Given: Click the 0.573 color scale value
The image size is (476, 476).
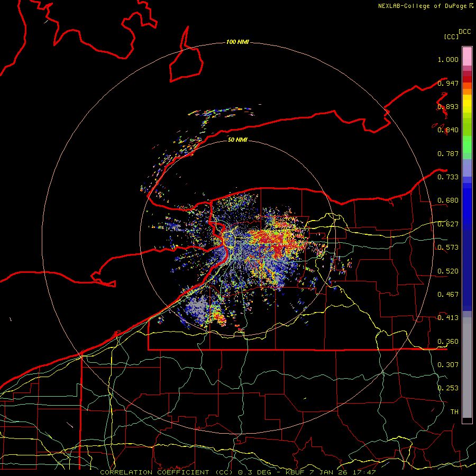Looking at the screenshot, I should pos(448,248).
